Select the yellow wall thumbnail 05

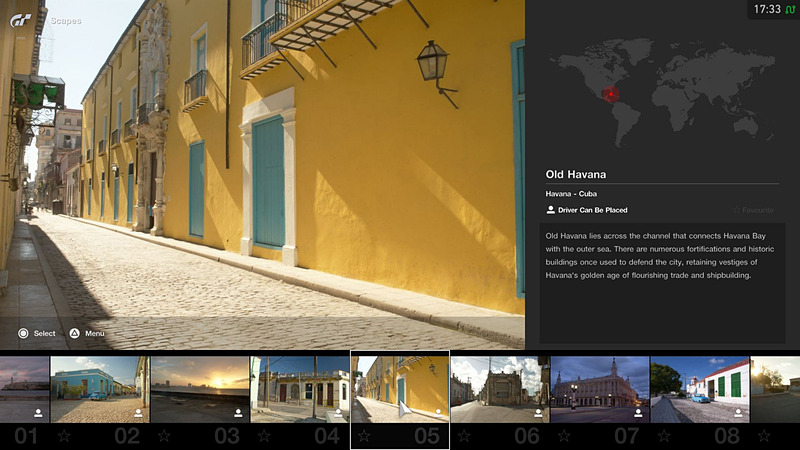pos(400,389)
